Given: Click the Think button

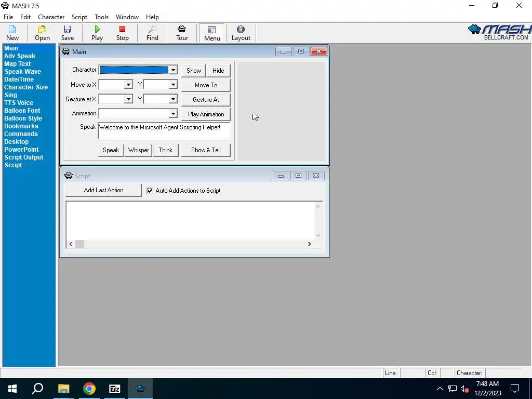Looking at the screenshot, I should 166,150.
